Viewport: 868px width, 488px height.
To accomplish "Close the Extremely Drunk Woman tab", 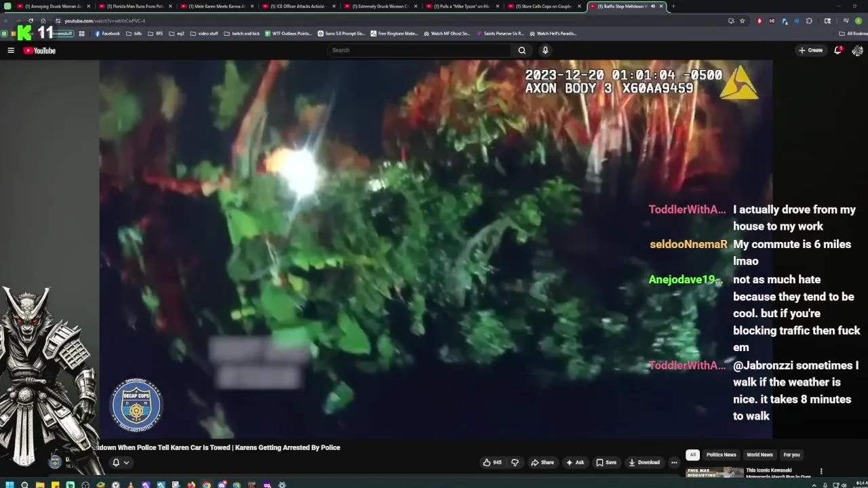I will click(x=416, y=6).
